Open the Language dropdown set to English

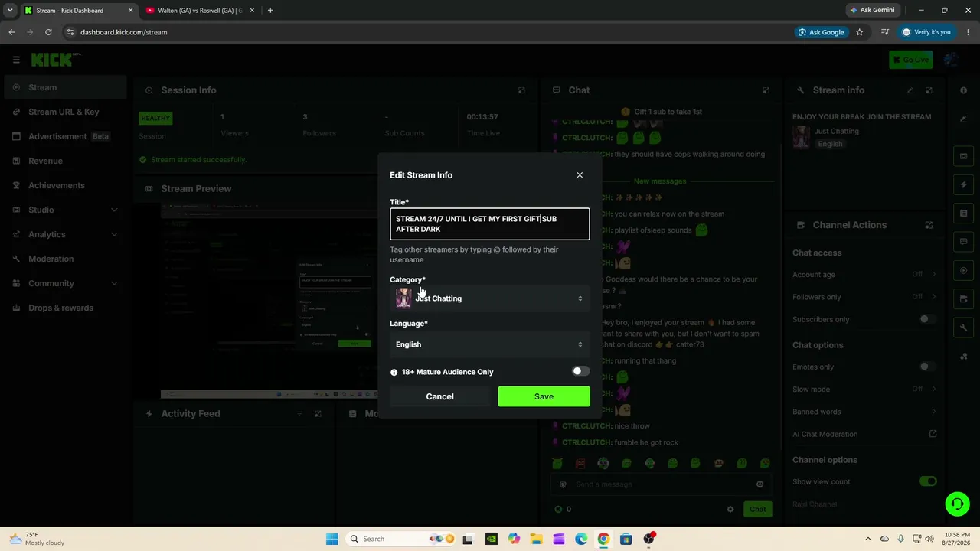click(x=489, y=344)
